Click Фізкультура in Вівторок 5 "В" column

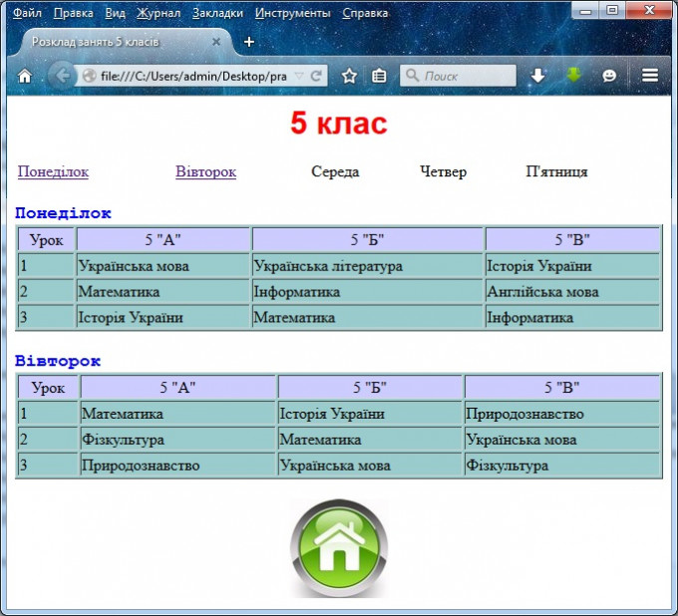(561, 465)
